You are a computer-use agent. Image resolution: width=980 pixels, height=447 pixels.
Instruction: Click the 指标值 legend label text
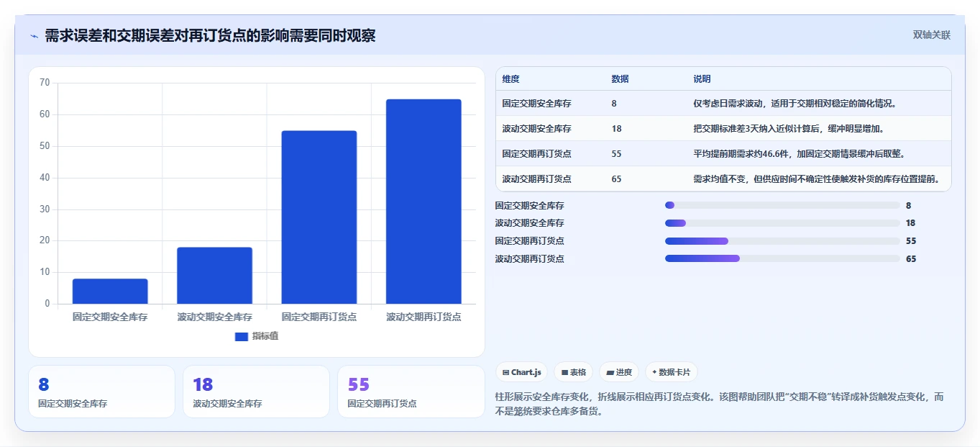coord(265,336)
